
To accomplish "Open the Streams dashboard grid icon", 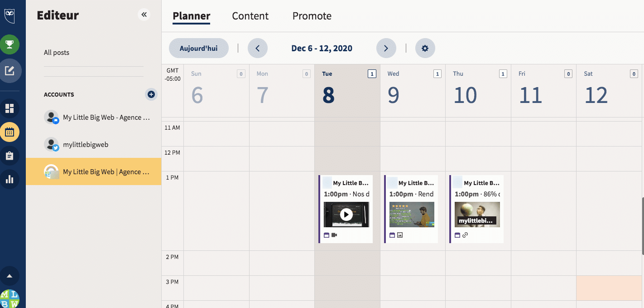I will coord(10,108).
